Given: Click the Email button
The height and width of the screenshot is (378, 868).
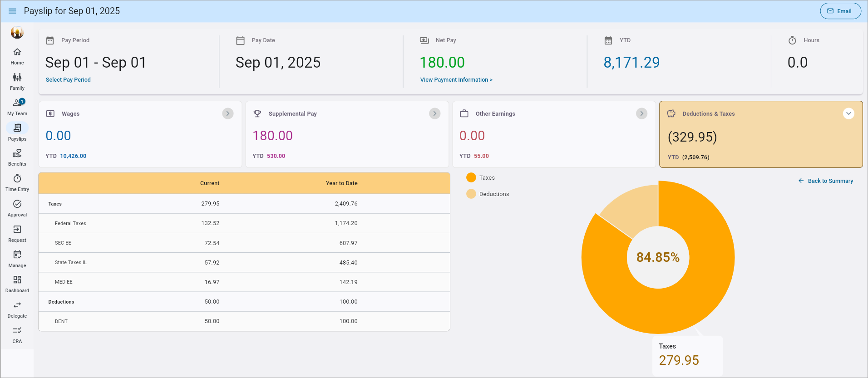Looking at the screenshot, I should tap(840, 11).
